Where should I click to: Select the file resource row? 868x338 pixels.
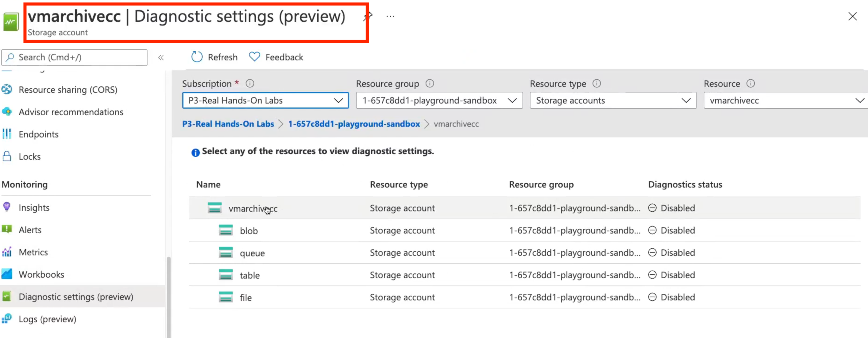click(525, 297)
